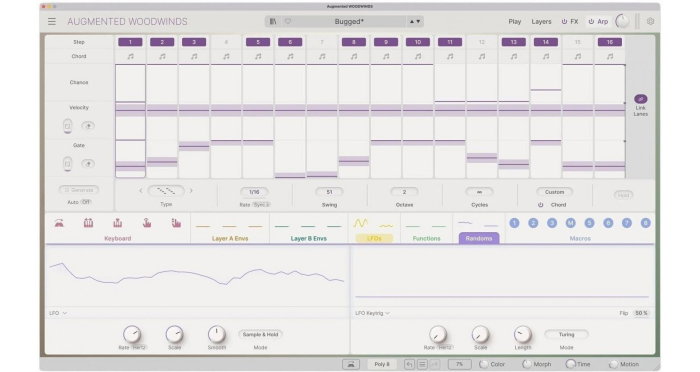The image size is (700, 372).
Task: Click the fifth Keyboard section icon
Action: click(176, 223)
